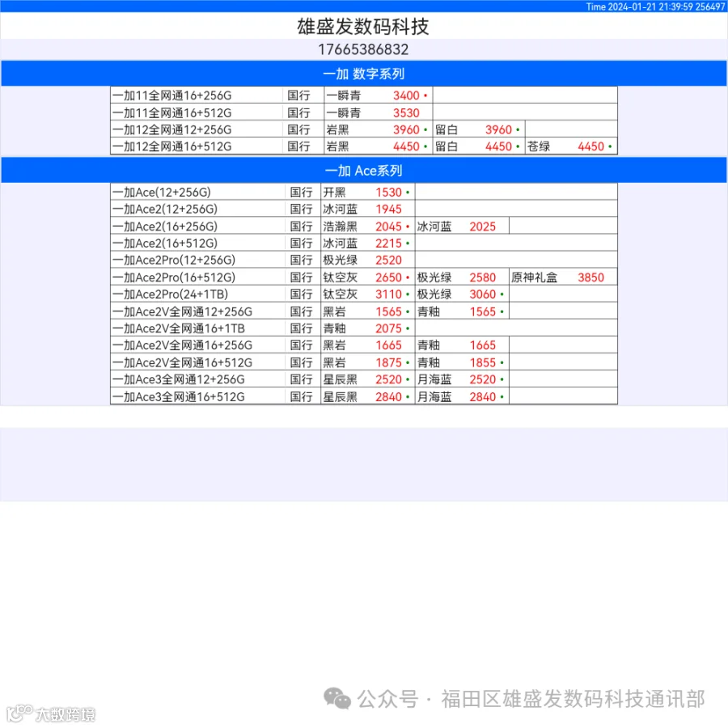Select the model cell 一加Ace2V全网通16+256G
Viewport: 728px width, 728px height.
pyautogui.click(x=198, y=345)
